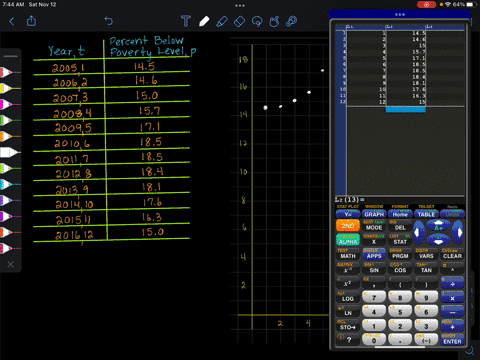Tap the red screen recording indicator

[426, 5]
